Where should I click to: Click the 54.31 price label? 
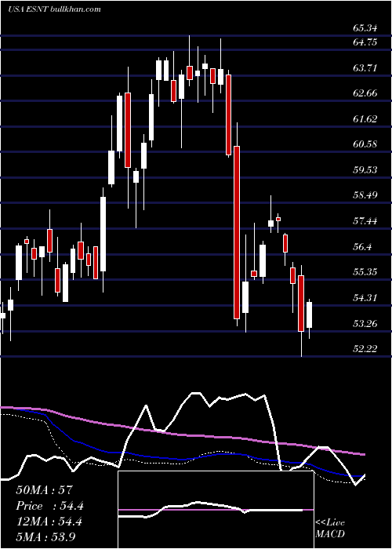tap(365, 298)
